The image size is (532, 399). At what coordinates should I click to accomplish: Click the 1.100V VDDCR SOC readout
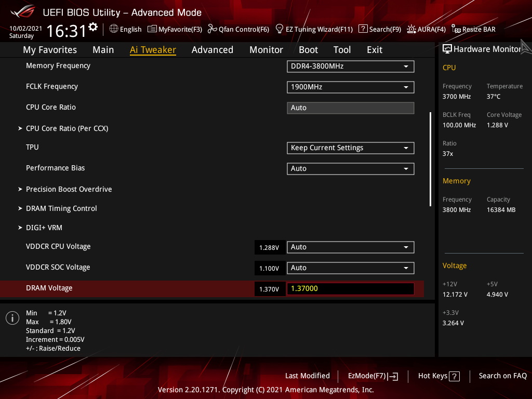coord(269,269)
